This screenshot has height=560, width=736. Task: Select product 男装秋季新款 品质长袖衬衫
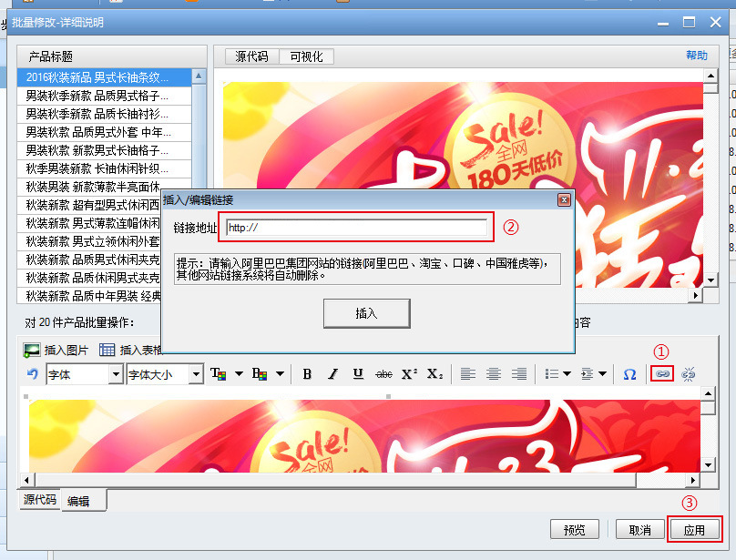coord(104,114)
